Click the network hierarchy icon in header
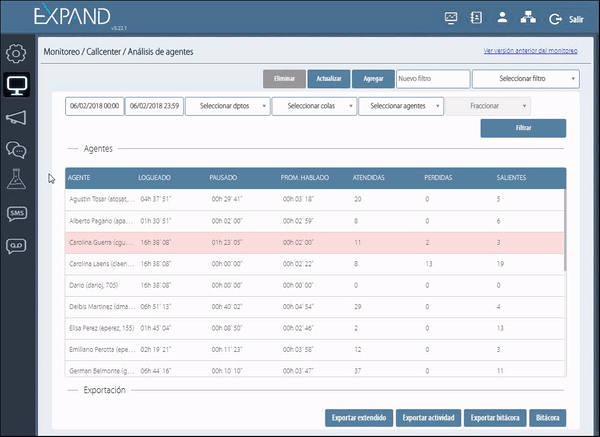This screenshot has width=600, height=437. 528,17
